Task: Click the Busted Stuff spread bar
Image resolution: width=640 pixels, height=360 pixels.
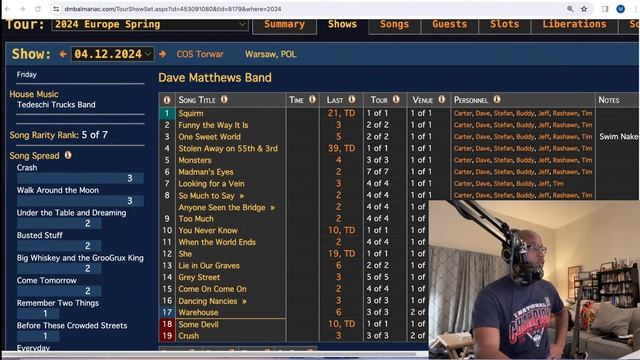Action: tap(59, 246)
